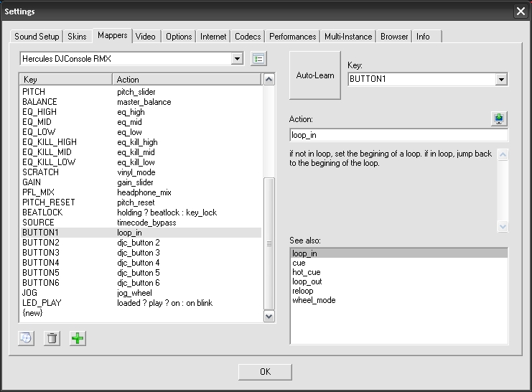Select the GAIN mapping row
532x392 pixels.
click(141, 182)
